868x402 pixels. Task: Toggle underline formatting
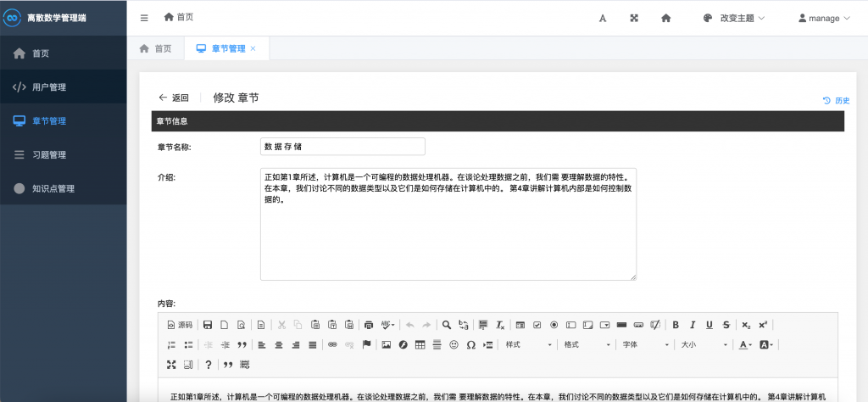[709, 325]
